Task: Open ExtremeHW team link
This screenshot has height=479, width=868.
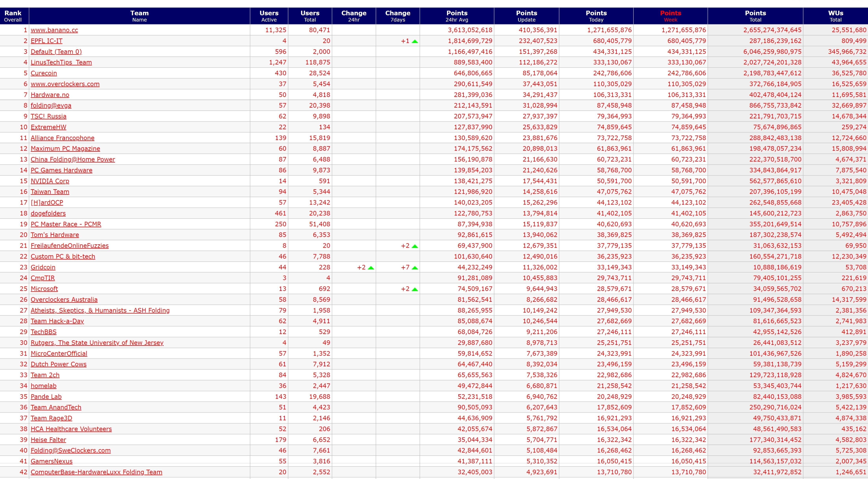Action: pos(49,127)
